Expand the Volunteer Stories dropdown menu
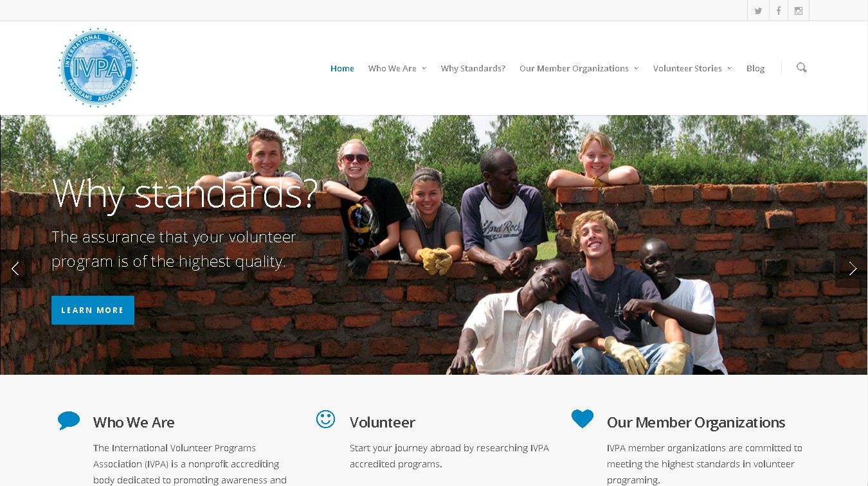 [692, 68]
